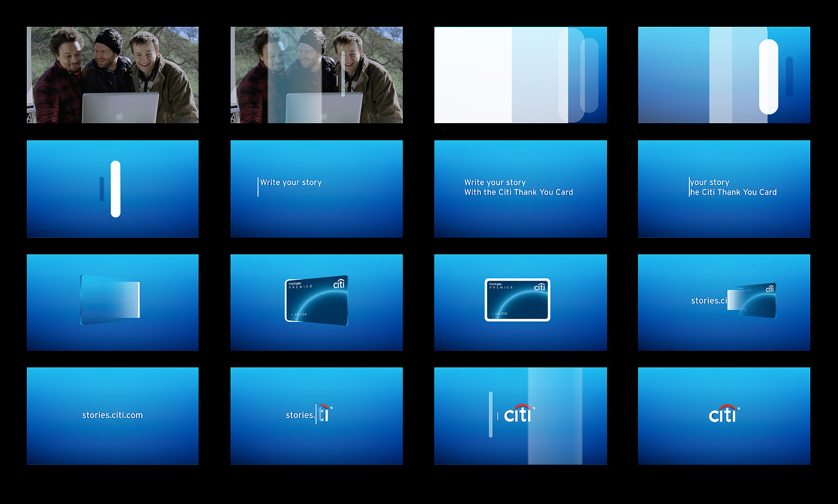Select the single-line 'Write your story' frame
This screenshot has width=838, height=504.
tap(316, 189)
